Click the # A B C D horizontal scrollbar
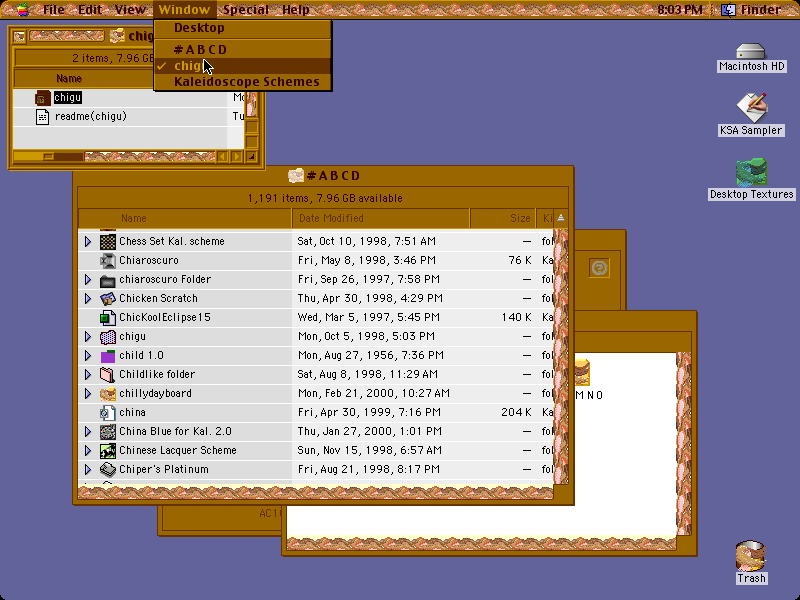The width and height of the screenshot is (800, 600). (x=315, y=492)
